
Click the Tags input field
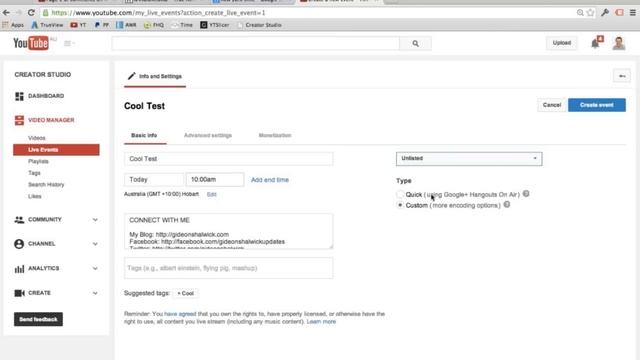click(229, 268)
